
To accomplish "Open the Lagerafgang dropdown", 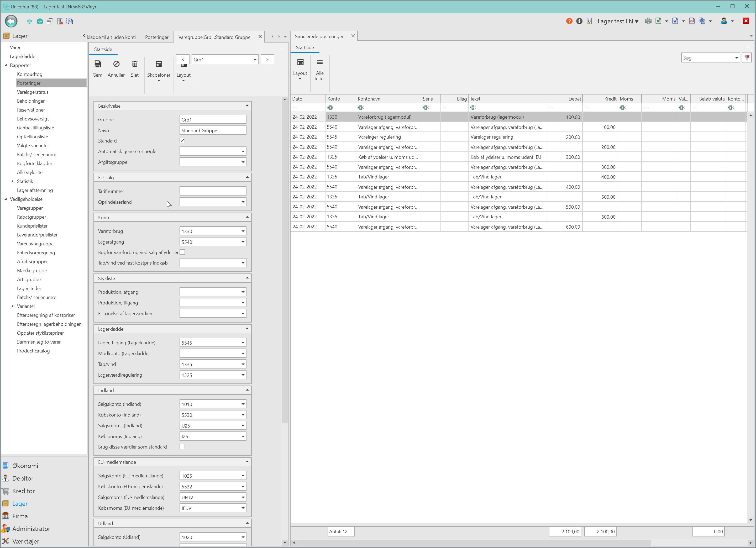I will (x=243, y=242).
